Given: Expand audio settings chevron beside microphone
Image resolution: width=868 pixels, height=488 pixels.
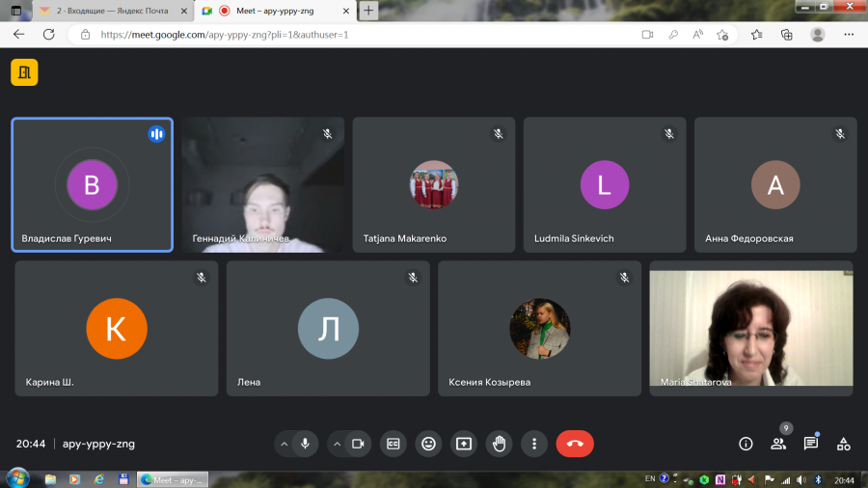Looking at the screenshot, I should [x=284, y=444].
